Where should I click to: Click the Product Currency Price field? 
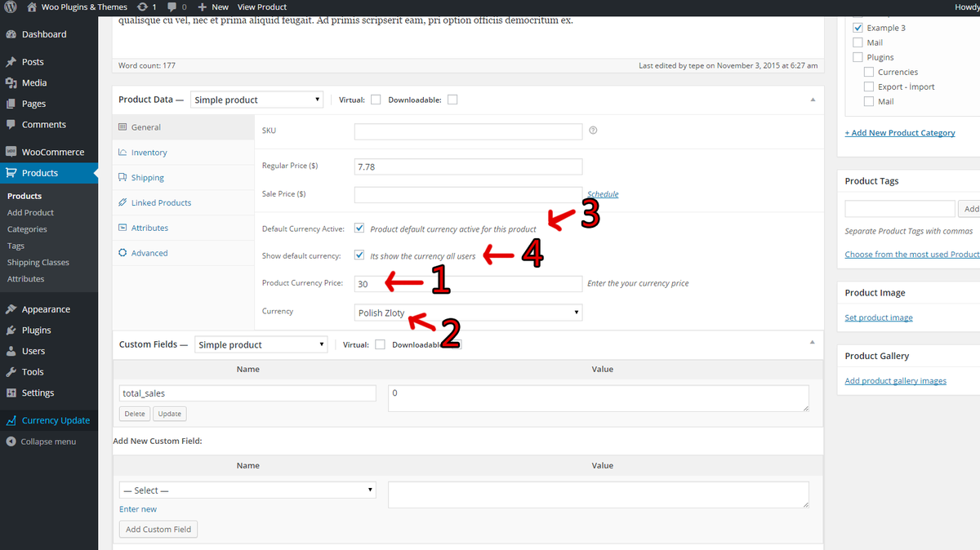point(468,284)
